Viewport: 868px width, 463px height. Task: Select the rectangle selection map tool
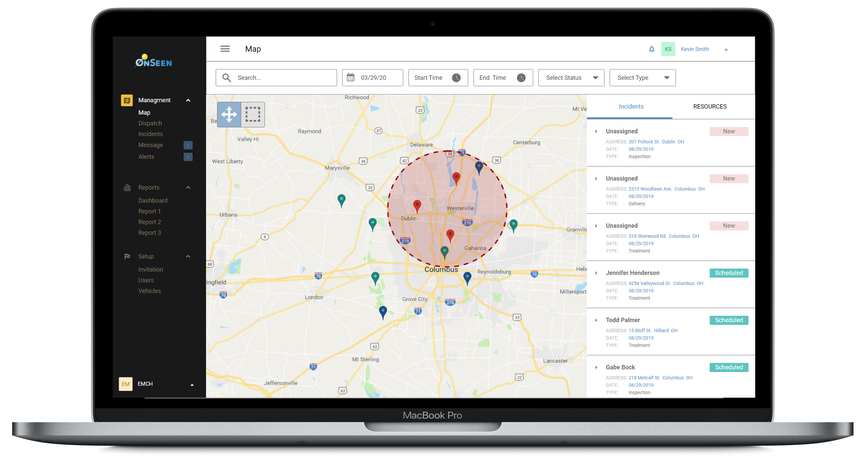tap(253, 115)
